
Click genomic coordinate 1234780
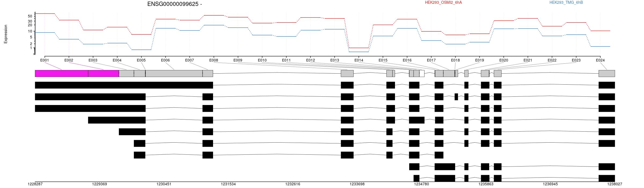pos(422,184)
